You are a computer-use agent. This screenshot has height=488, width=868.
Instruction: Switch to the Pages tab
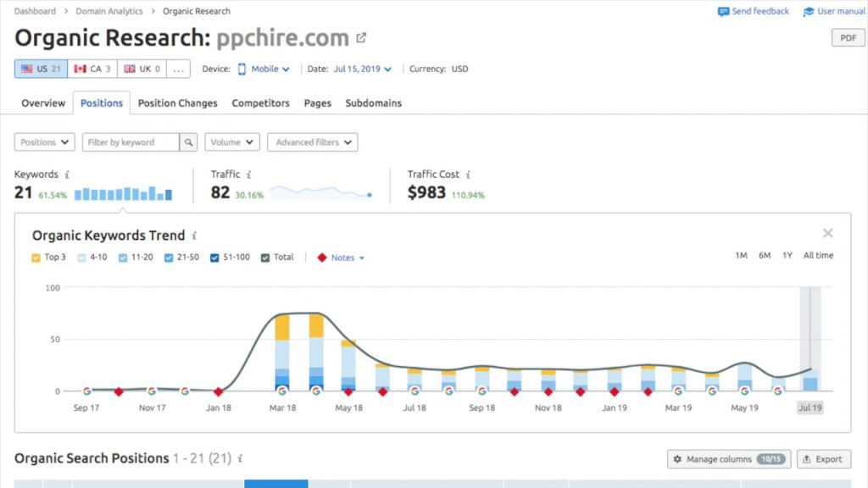coord(318,103)
